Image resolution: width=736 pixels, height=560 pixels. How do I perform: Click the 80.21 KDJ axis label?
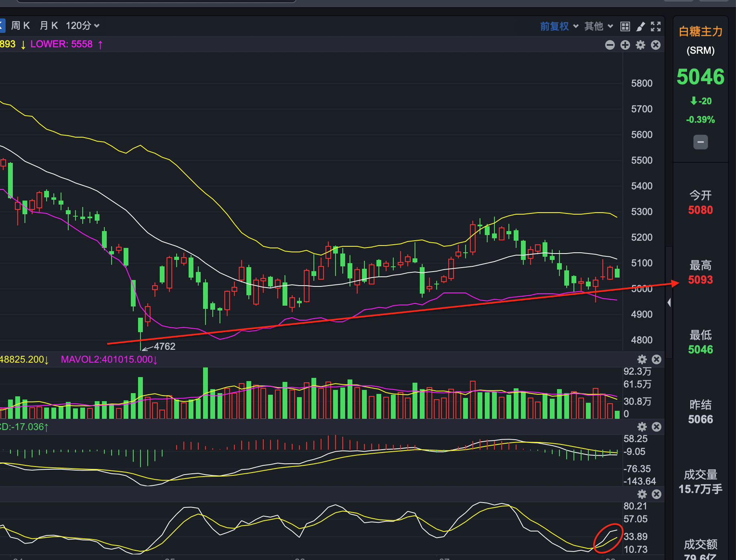click(x=635, y=506)
